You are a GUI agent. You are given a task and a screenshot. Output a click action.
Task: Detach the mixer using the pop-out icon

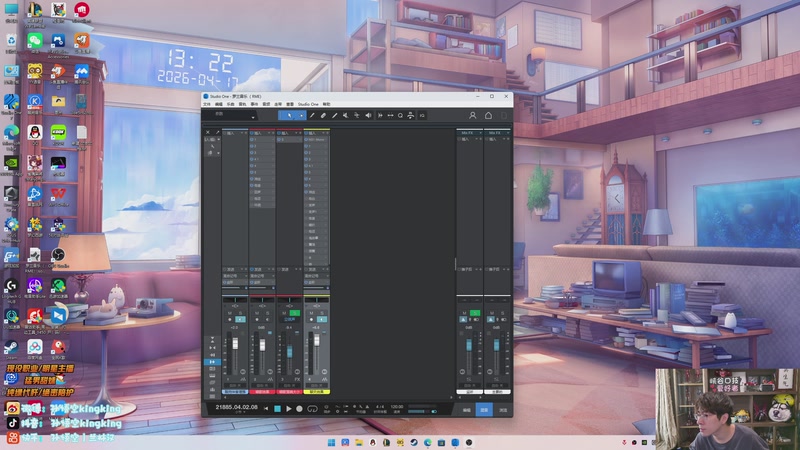tap(217, 133)
